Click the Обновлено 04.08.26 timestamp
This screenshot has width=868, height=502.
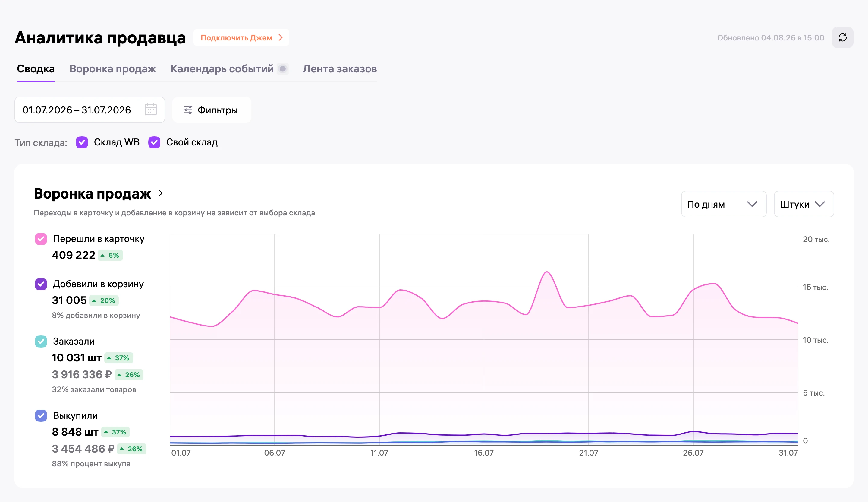[771, 38]
